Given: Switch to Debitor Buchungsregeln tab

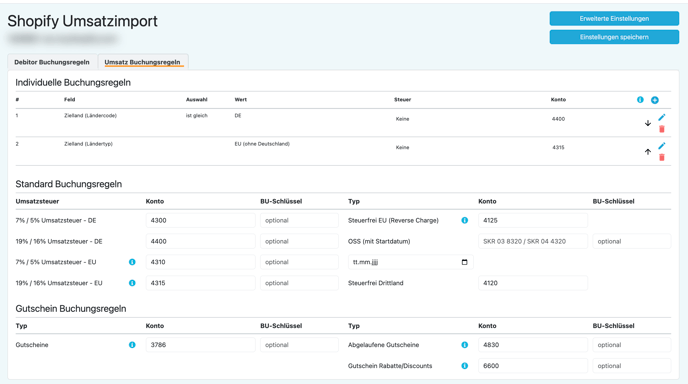Looking at the screenshot, I should pos(52,62).
